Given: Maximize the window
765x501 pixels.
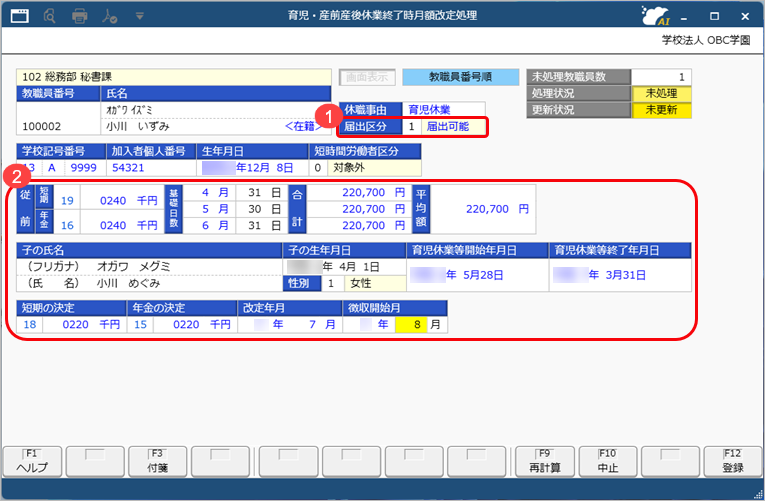Looking at the screenshot, I should click(714, 16).
